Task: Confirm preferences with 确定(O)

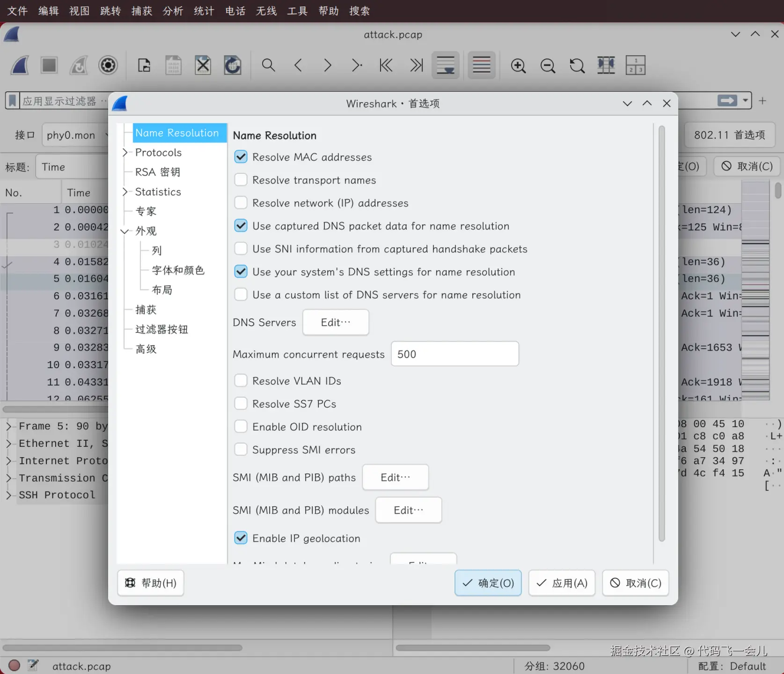Action: tap(488, 583)
